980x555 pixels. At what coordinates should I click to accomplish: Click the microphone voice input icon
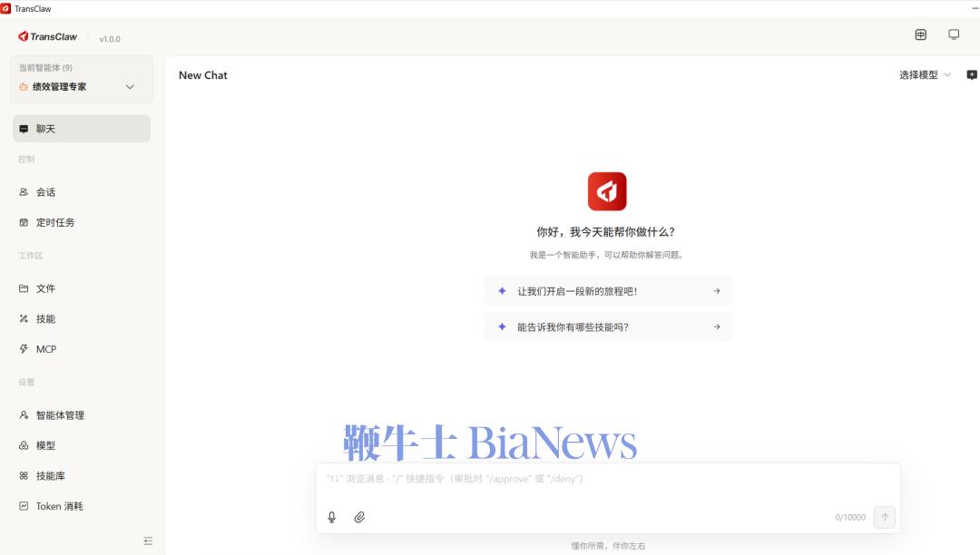(332, 517)
